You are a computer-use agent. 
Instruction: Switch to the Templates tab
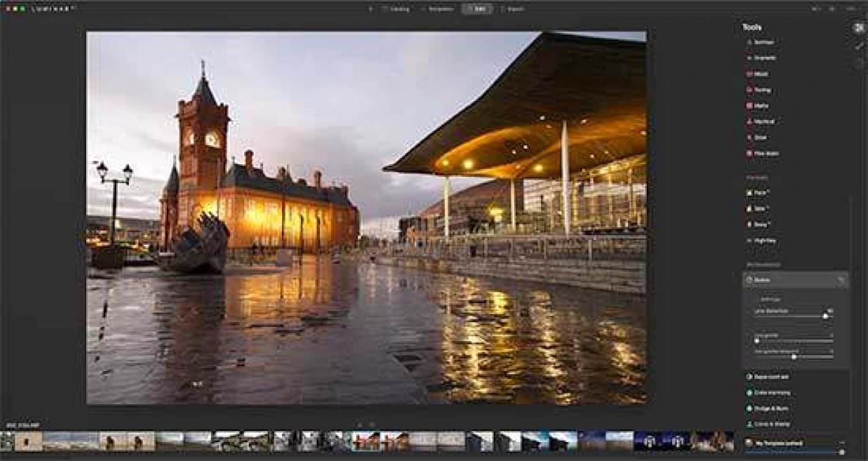[437, 9]
